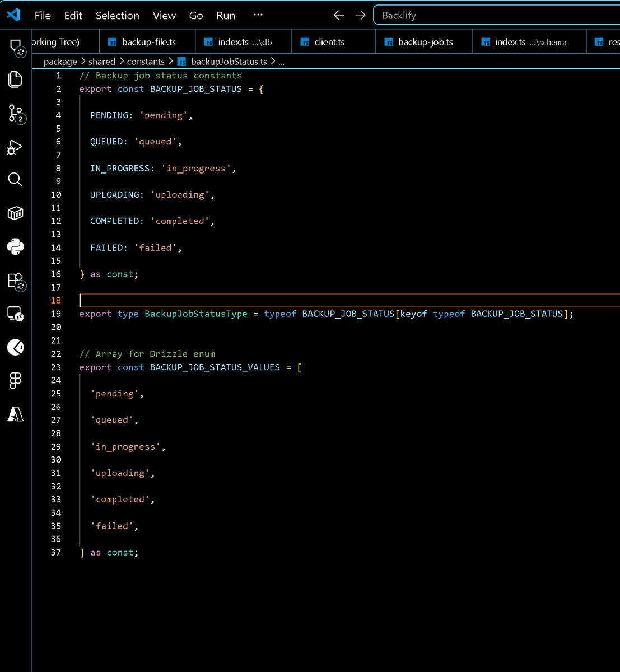Switch to the backup-job.ts tab
The image size is (620, 672).
pos(424,42)
